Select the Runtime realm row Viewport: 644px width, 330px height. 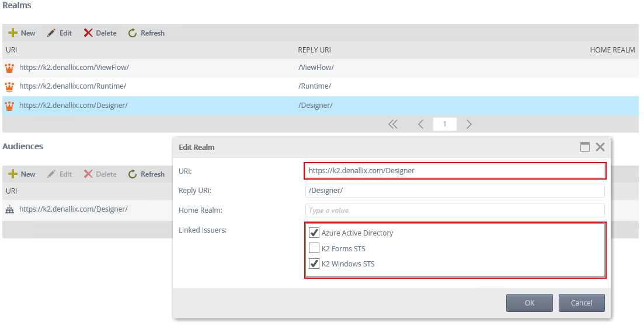(x=175, y=86)
